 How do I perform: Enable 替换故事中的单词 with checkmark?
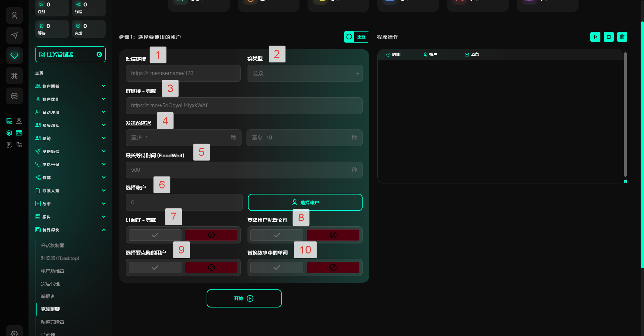pyautogui.click(x=276, y=268)
